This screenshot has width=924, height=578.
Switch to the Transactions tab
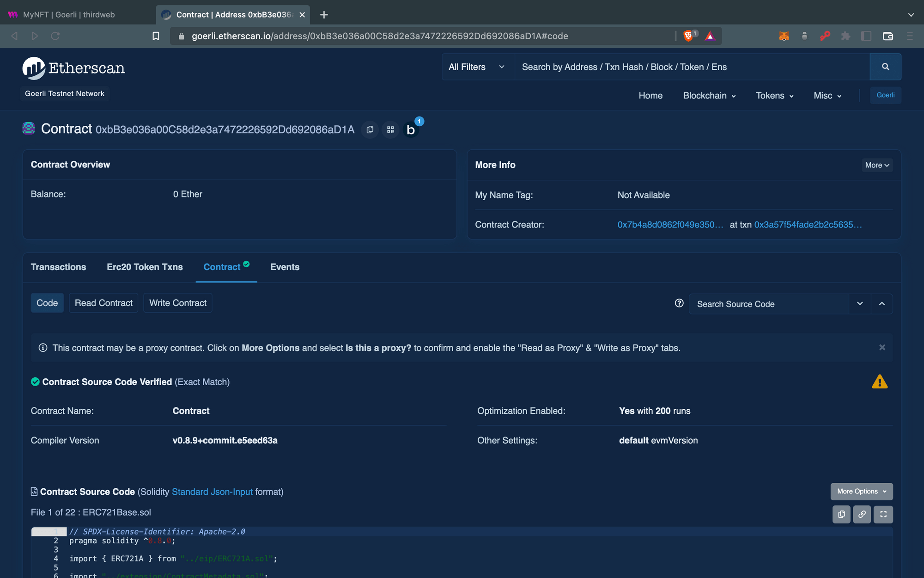click(x=58, y=267)
